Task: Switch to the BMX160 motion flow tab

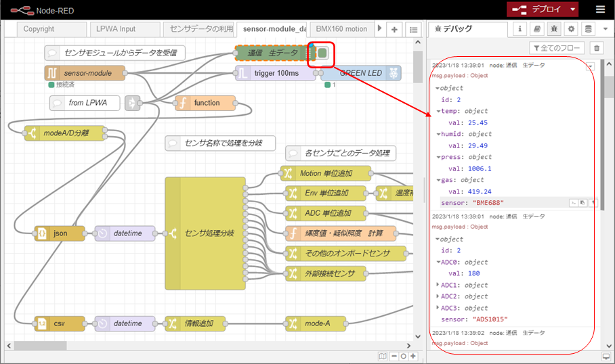Action: tap(341, 29)
